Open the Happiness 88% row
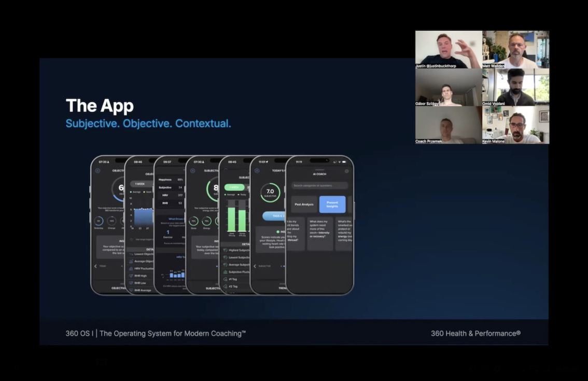 [x=171, y=180]
